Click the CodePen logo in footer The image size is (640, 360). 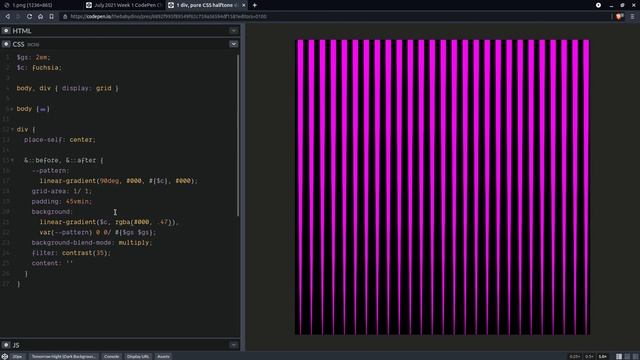click(x=4, y=356)
